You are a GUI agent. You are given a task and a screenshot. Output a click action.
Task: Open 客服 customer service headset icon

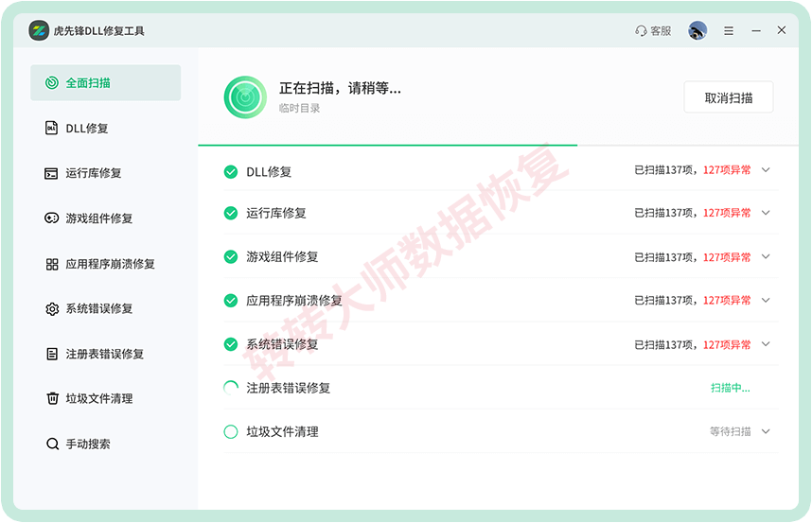pos(641,31)
